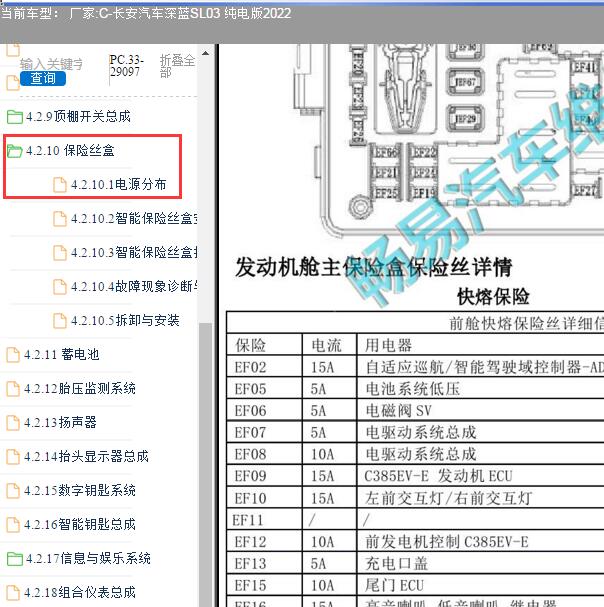The height and width of the screenshot is (607, 604).
Task: Open the 4.2.10.4故障现象诊断 entry
Action: pyautogui.click(x=134, y=286)
